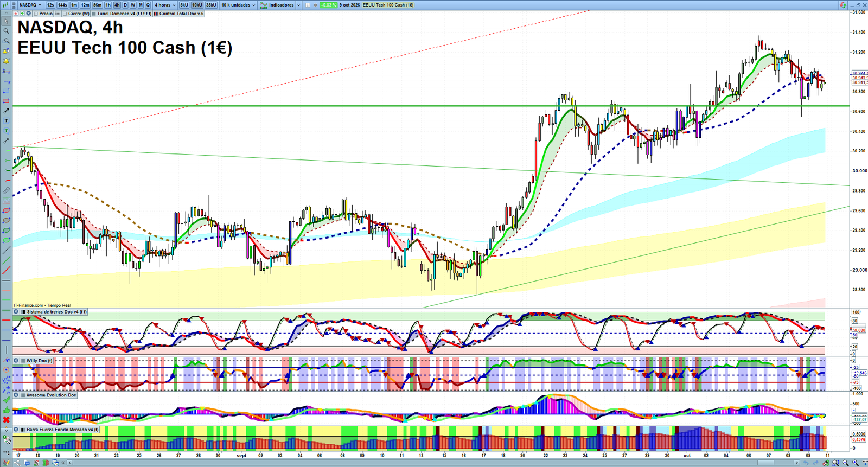Click the green thumbs-up icon
Image resolution: width=868 pixels, height=467 pixels.
coord(6,410)
